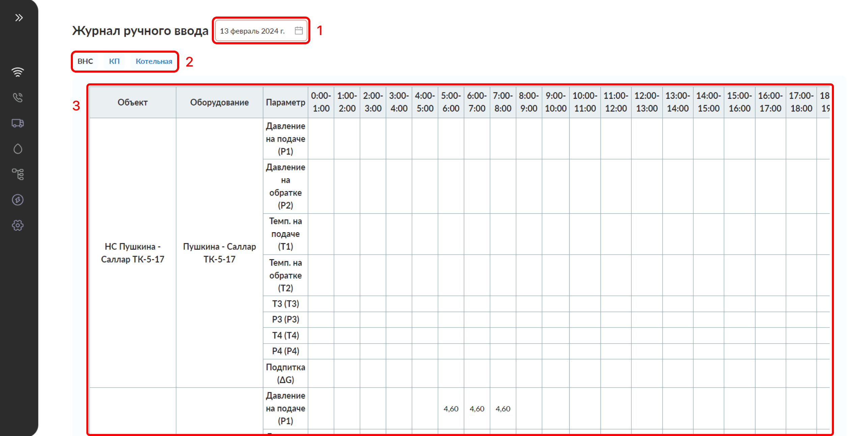868x436 pixels.
Task: Select НС Пушкина - Саллар ТК-5-17 object cell
Action: (133, 253)
